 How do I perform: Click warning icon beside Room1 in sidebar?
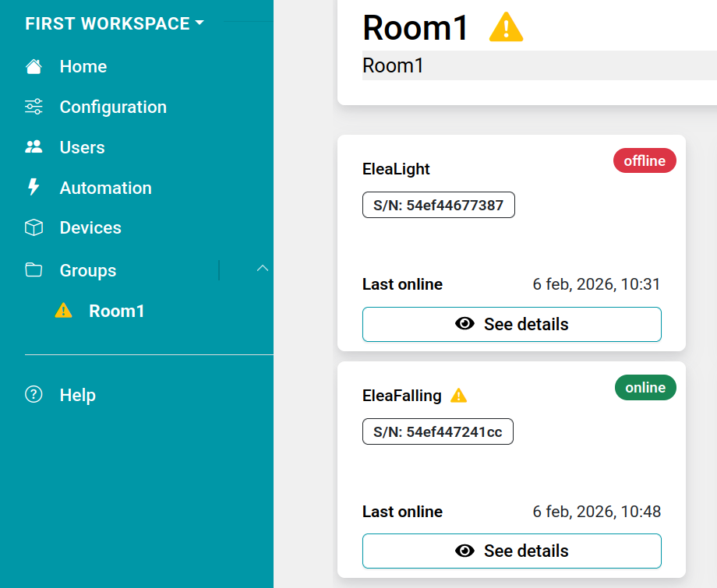tap(64, 311)
